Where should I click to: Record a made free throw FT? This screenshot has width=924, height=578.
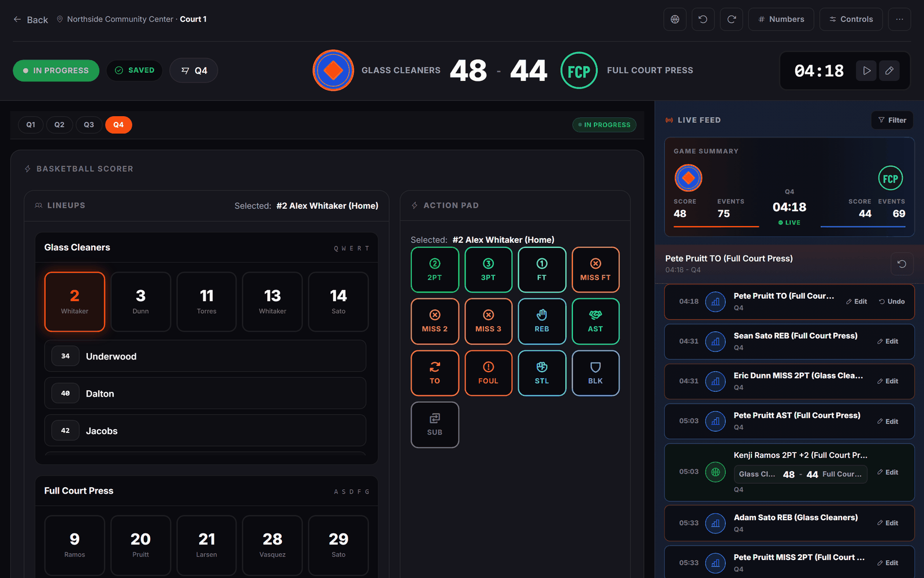pos(542,270)
